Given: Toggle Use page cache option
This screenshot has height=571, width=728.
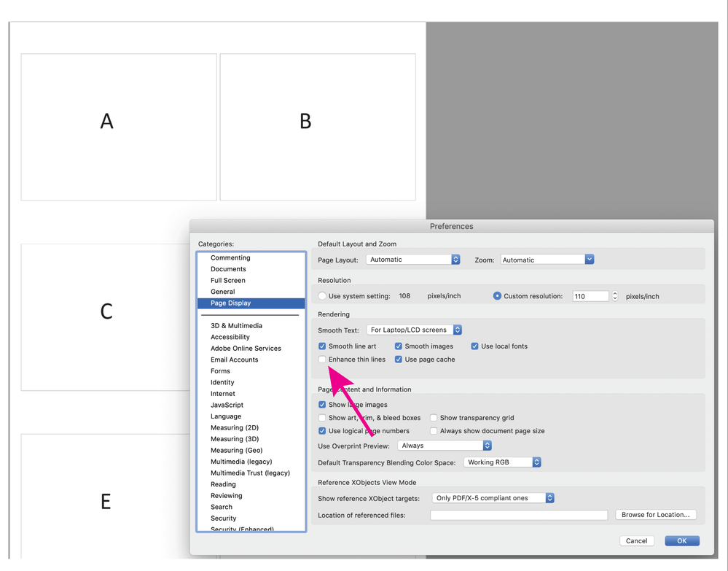Looking at the screenshot, I should coord(399,359).
